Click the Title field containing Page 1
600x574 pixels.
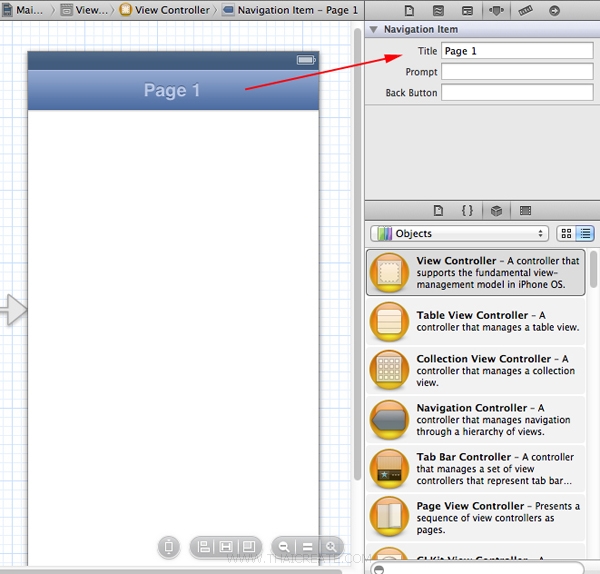517,51
